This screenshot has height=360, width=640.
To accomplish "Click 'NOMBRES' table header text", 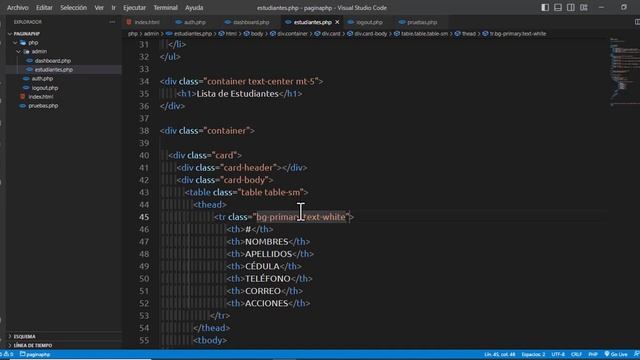I will coord(267,242).
